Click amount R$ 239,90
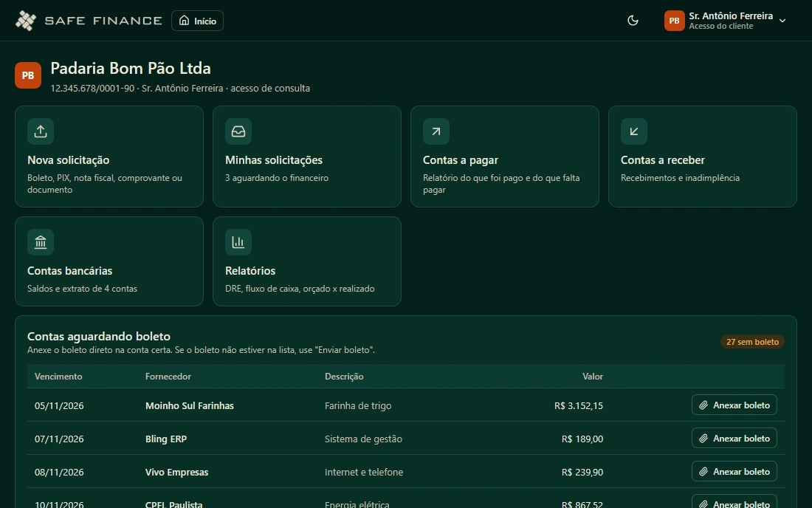Screen dimensions: 812x508 point(582,472)
